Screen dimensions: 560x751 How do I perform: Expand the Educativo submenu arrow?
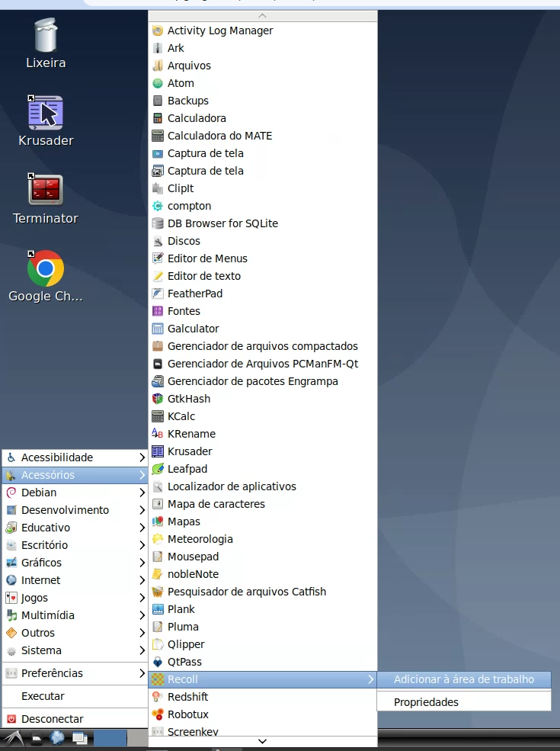[142, 528]
